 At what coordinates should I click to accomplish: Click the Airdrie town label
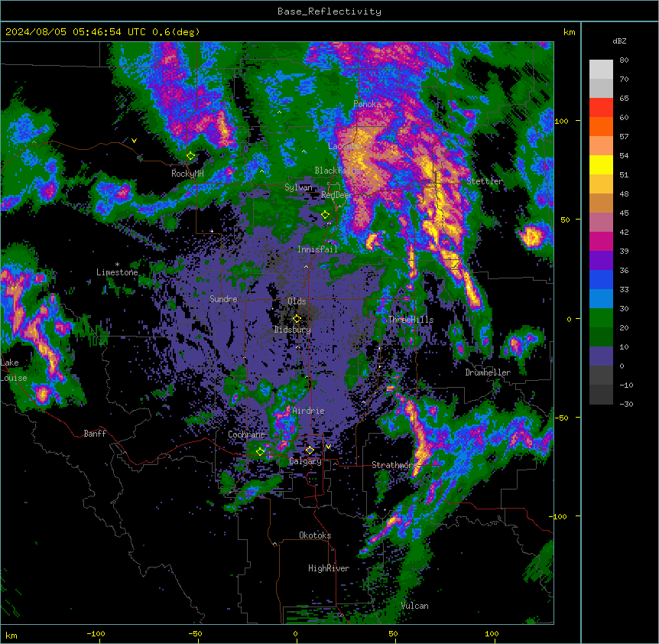pos(309,411)
